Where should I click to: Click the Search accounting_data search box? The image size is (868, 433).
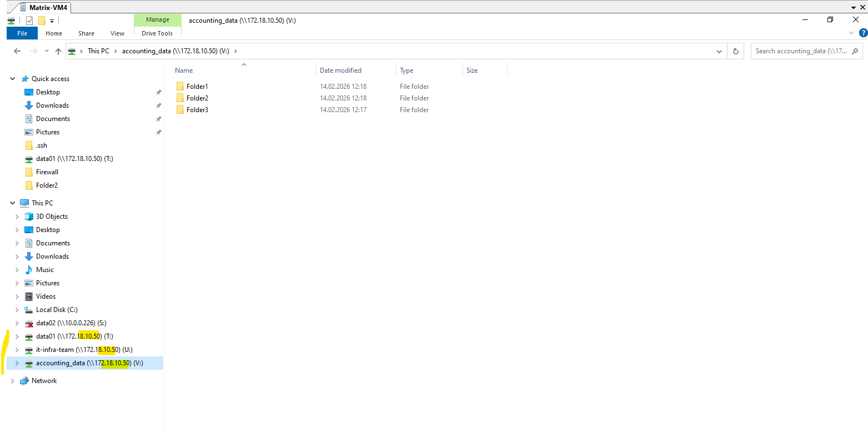807,51
